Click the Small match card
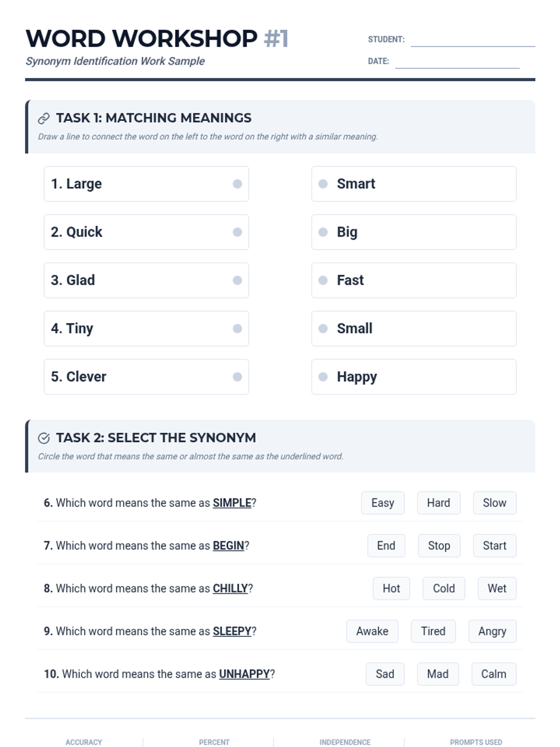560x747 pixels. coord(413,329)
